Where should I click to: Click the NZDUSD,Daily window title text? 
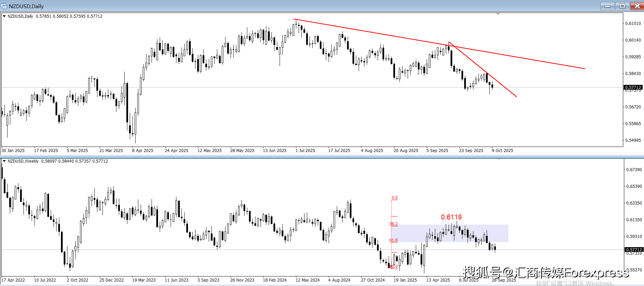click(x=26, y=6)
